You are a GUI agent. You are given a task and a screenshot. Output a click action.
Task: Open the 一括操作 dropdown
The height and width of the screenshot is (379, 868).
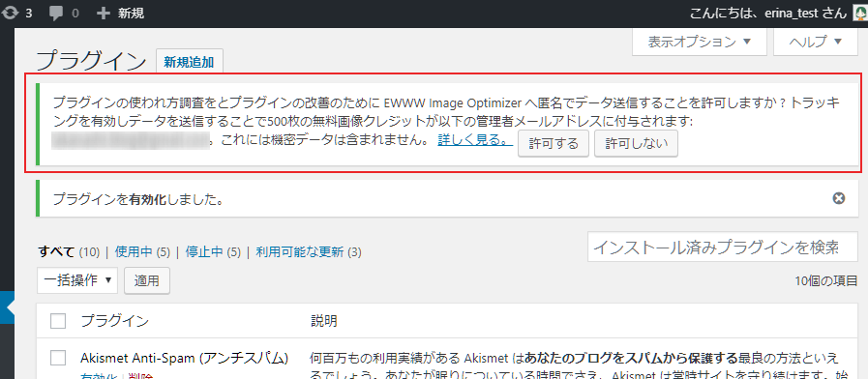coord(77,280)
